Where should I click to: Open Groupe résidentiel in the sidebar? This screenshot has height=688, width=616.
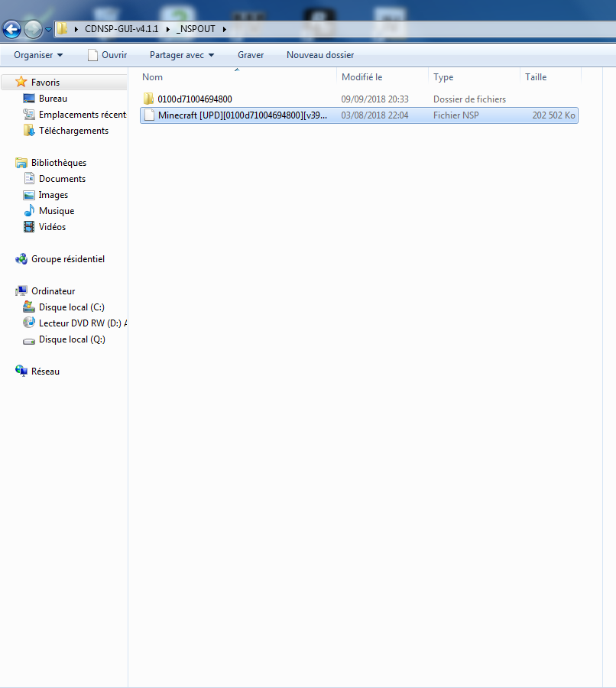[68, 259]
